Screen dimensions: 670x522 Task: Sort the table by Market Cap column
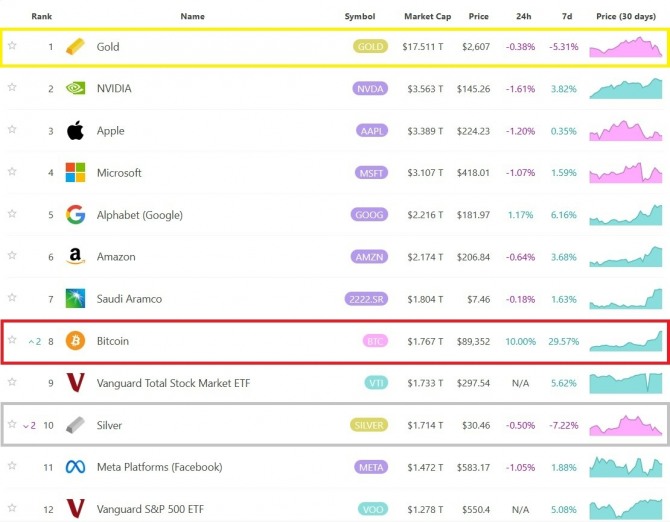click(428, 17)
